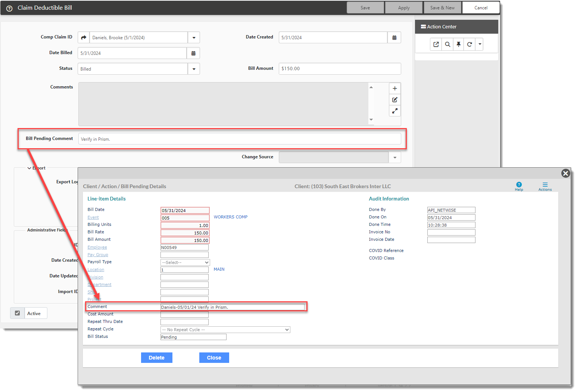Toggle the Active checkbox
This screenshot has height=392, width=577.
[17, 313]
